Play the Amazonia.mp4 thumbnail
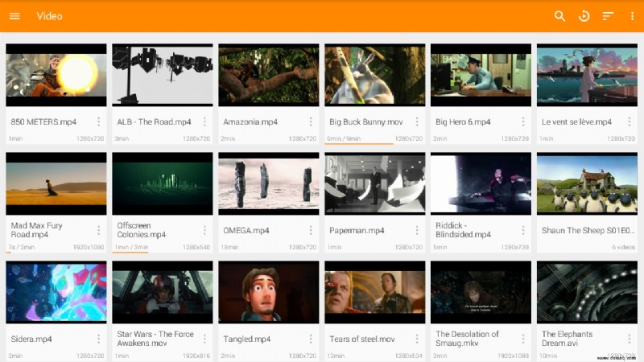This screenshot has height=362, width=644. point(269,75)
